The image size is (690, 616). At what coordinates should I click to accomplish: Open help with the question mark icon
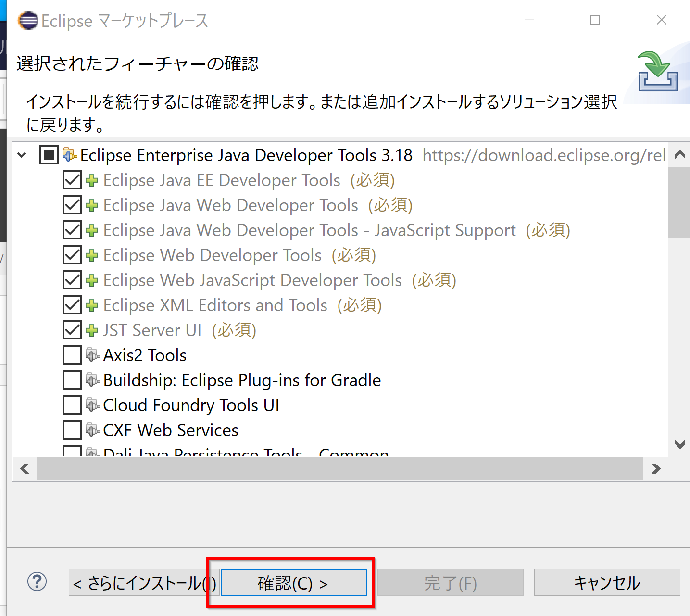[x=37, y=581]
